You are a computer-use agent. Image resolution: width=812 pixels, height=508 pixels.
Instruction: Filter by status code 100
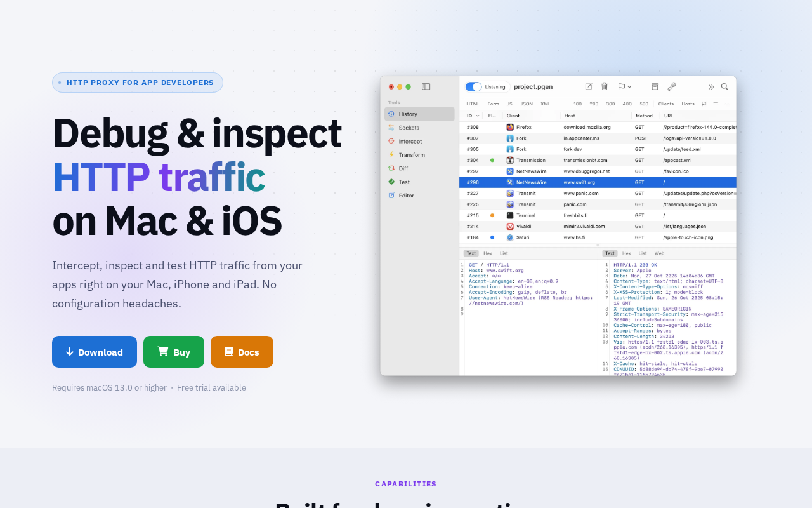point(577,104)
